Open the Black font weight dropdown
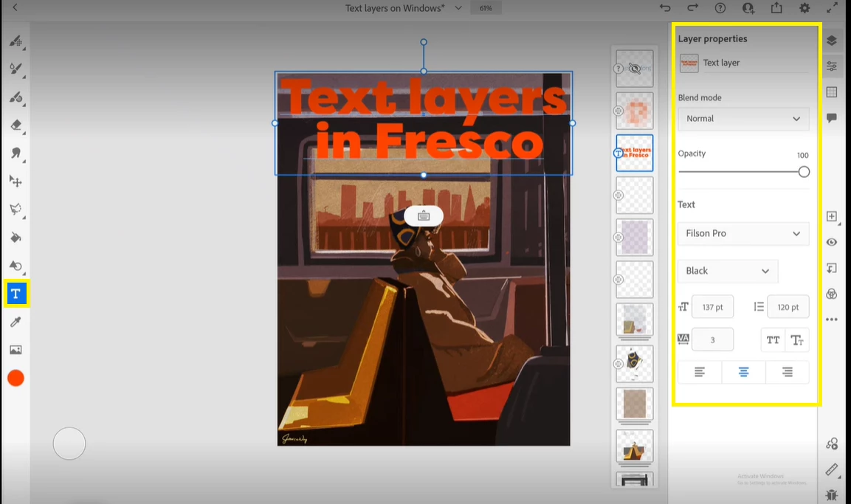The width and height of the screenshot is (851, 504). [727, 271]
